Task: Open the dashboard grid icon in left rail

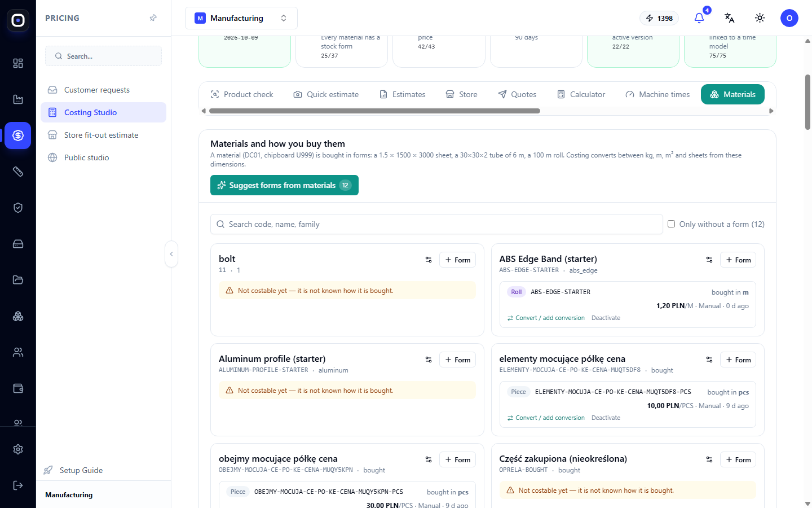Action: point(18,63)
